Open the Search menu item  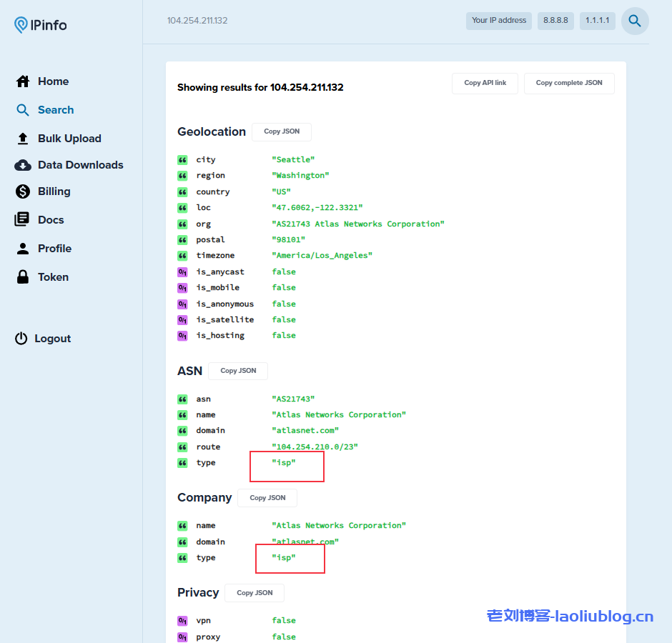(x=56, y=110)
